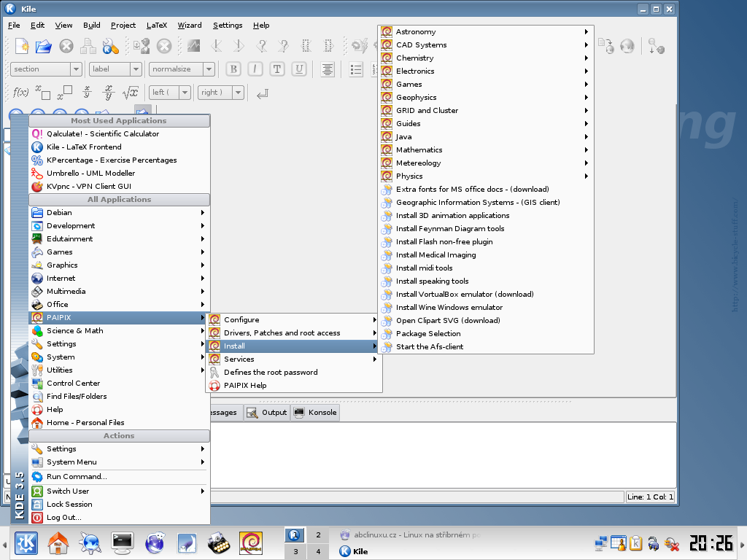Click the PAIPIX spiral icon in the panel
Image resolution: width=747 pixels, height=560 pixels.
251,542
